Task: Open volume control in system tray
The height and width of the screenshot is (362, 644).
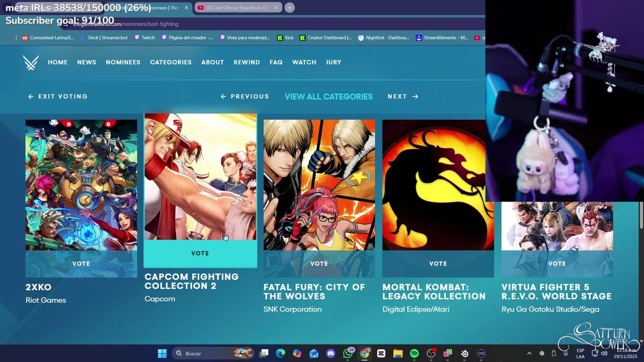Action: [604, 353]
